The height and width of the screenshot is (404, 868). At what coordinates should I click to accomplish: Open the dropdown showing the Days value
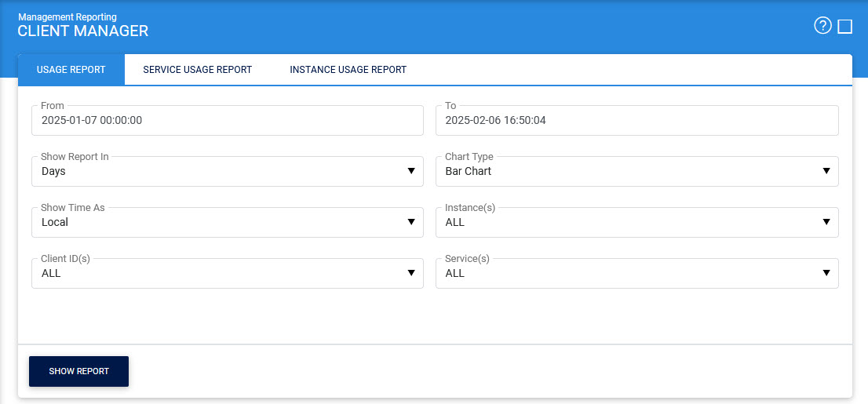220,172
